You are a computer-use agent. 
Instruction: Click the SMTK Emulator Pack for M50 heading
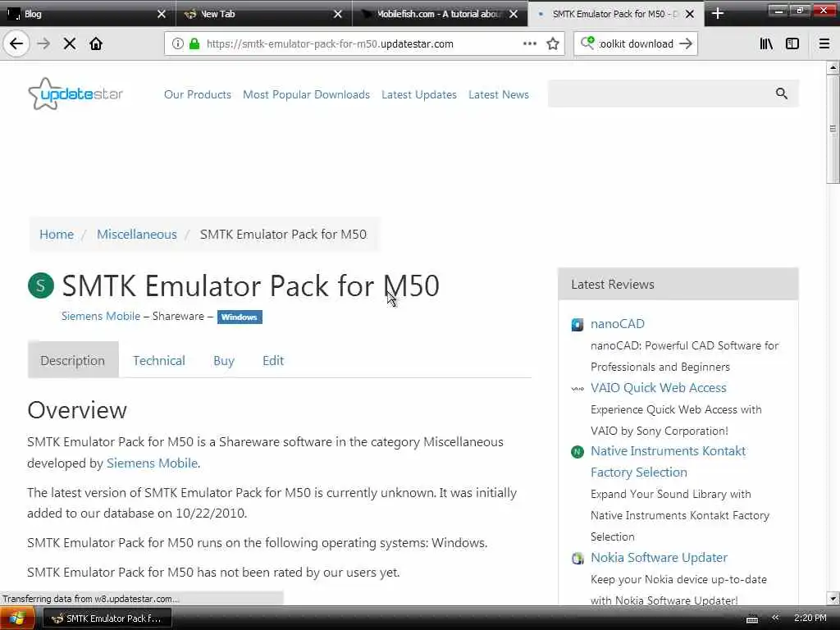click(250, 285)
